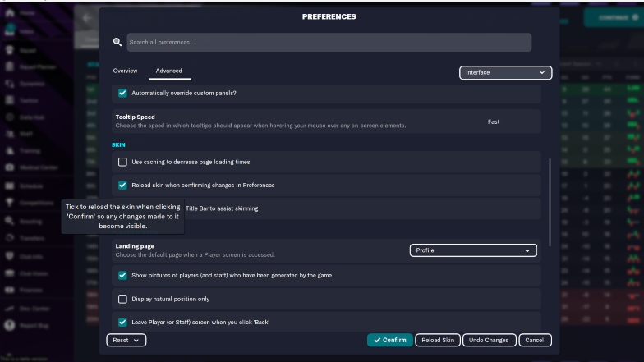The width and height of the screenshot is (644, 362).
Task: Open the Scouting magnifier icon in the sidebar
Action: [10, 221]
